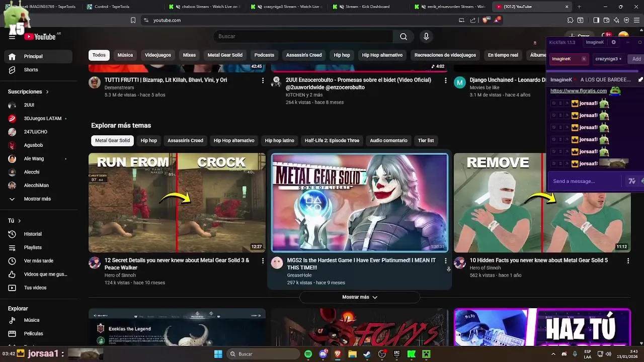Expand the Tú section chevron
The height and width of the screenshot is (362, 644).
[20, 221]
